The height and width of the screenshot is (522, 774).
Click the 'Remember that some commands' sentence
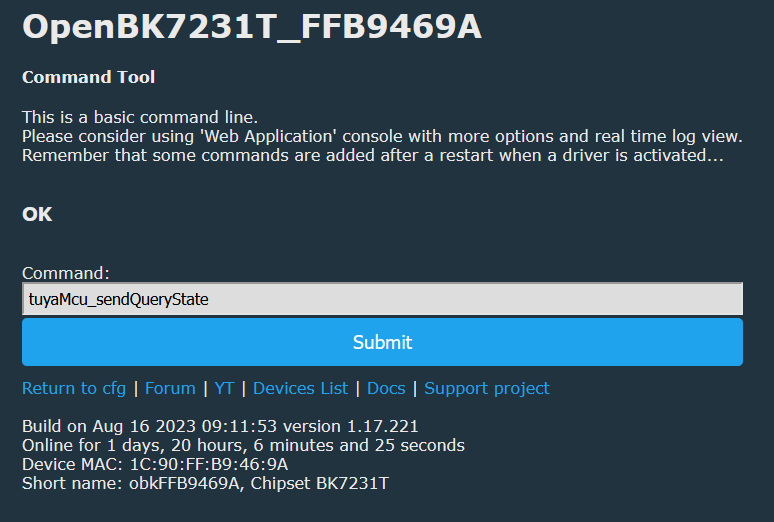coord(373,155)
